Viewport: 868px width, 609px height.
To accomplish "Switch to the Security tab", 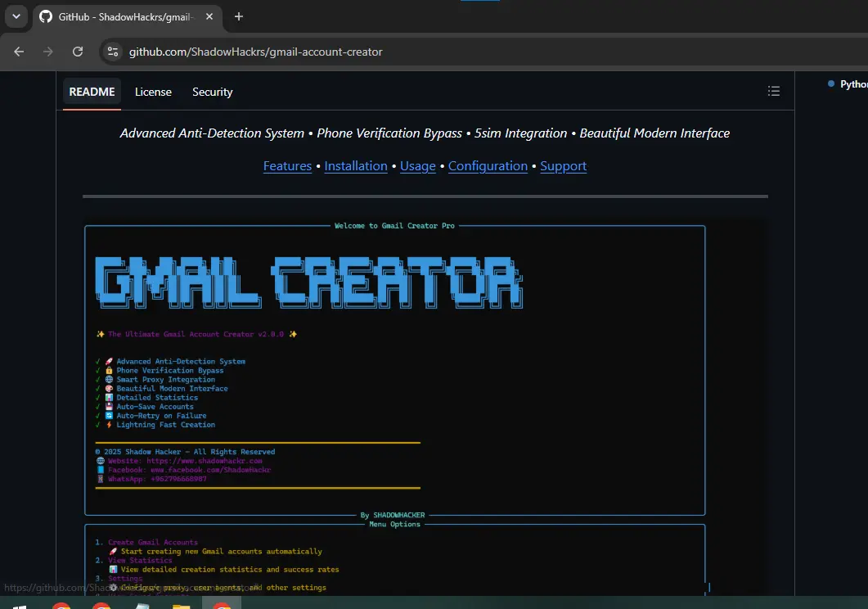I will 213,92.
